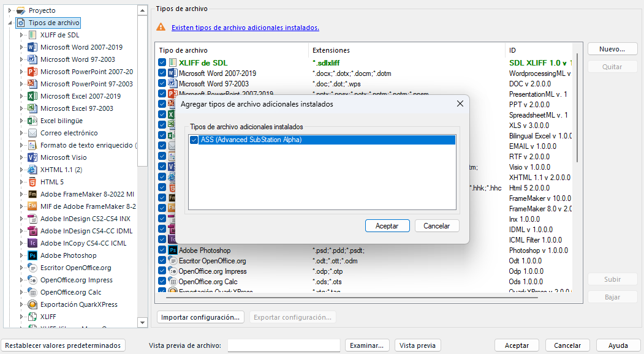Click the Examinar... button
Image resolution: width=644 pixels, height=354 pixels.
(367, 345)
